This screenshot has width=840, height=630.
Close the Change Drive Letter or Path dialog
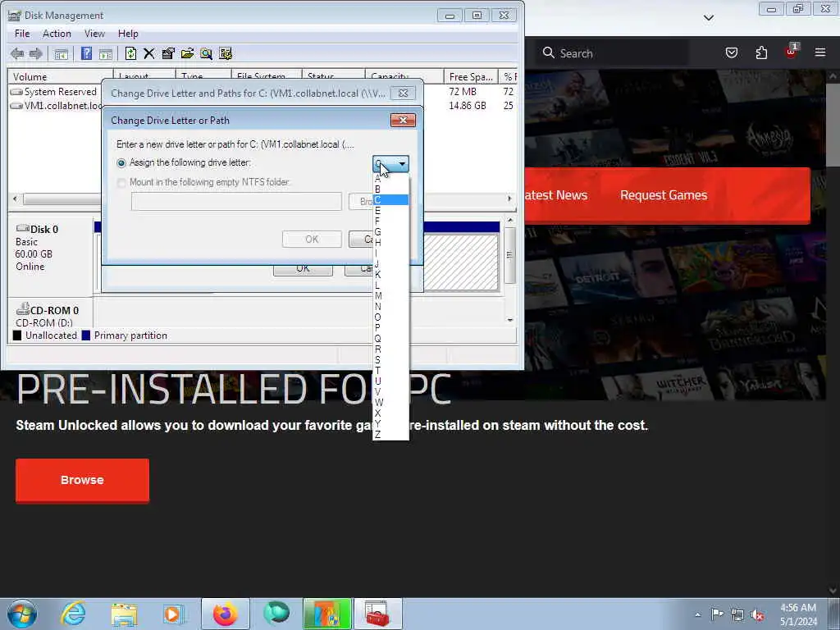404,121
